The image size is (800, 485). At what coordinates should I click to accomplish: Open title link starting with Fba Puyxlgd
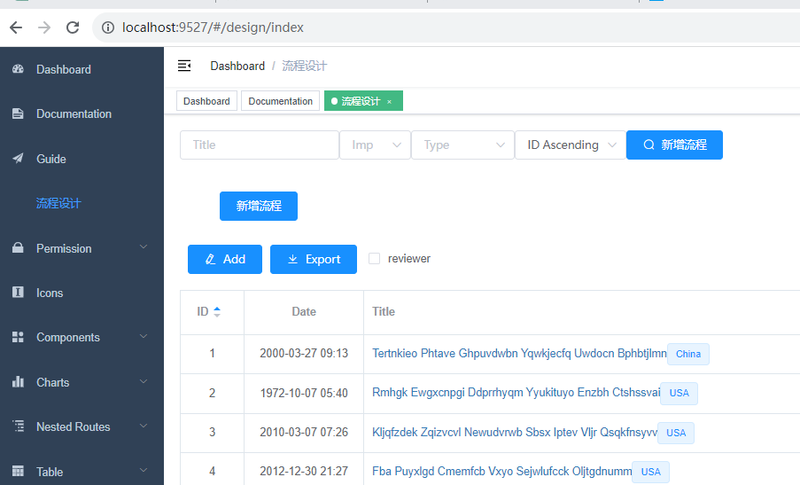click(502, 471)
